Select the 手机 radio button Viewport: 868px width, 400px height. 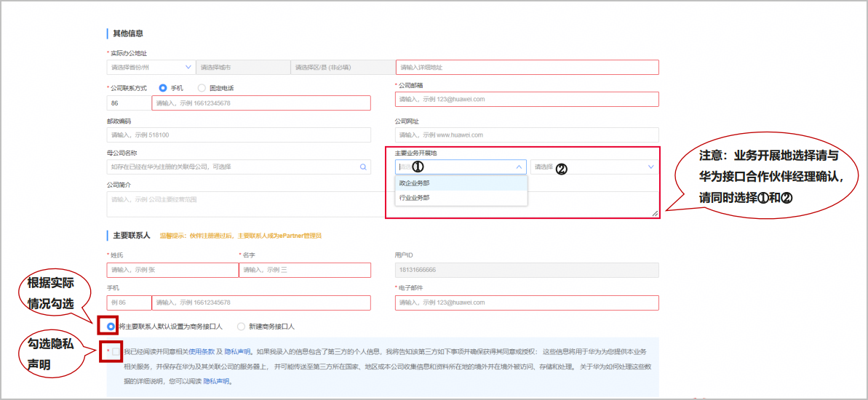pyautogui.click(x=163, y=88)
